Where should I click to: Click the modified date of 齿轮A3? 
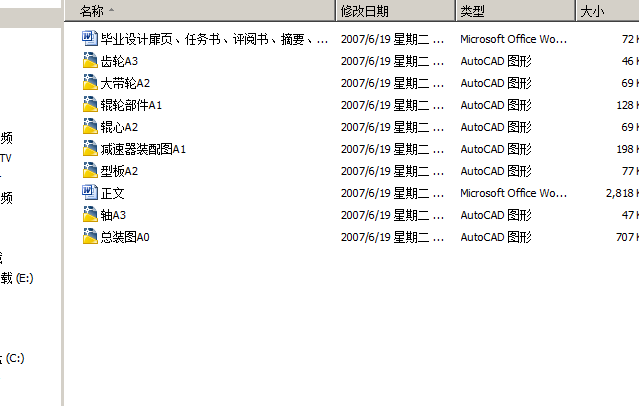[x=392, y=61]
